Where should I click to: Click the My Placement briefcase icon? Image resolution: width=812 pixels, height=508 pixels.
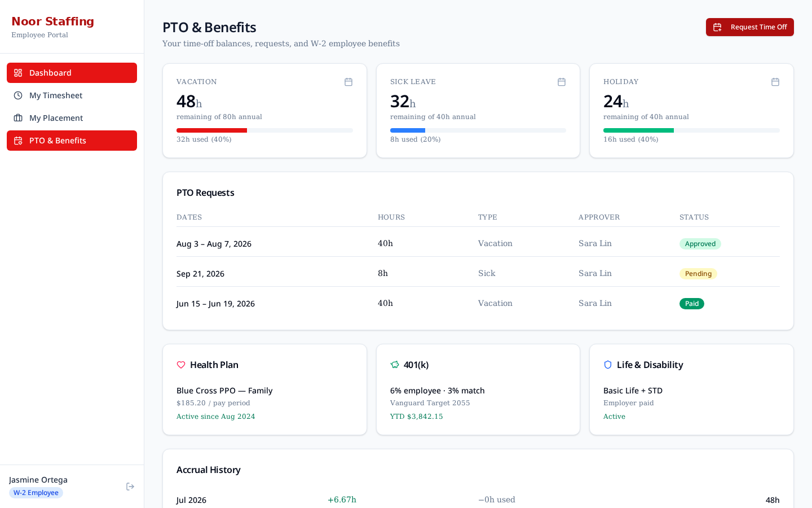(18, 118)
